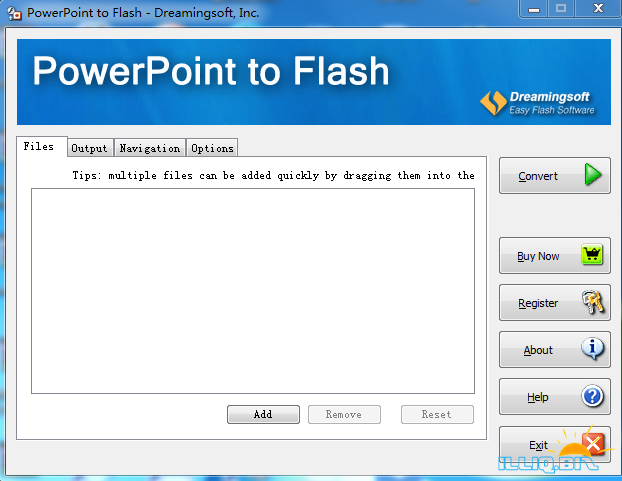Click the Register button label

tap(538, 303)
